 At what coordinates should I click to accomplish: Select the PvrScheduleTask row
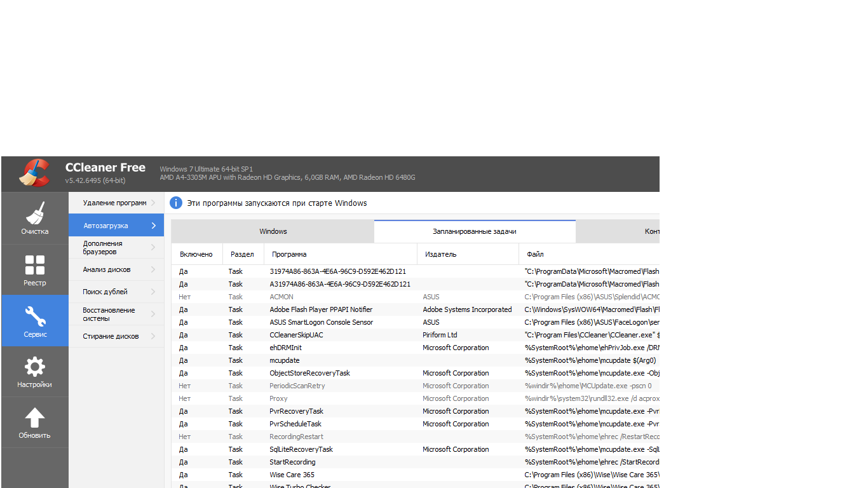click(x=416, y=424)
